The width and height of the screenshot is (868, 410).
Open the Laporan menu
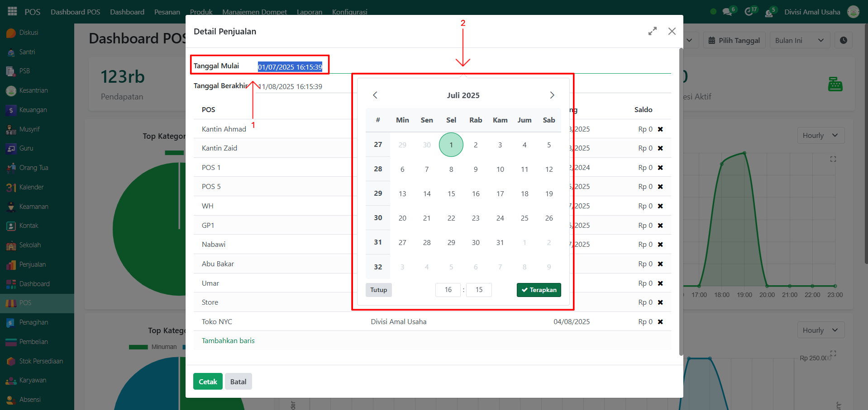coord(309,12)
